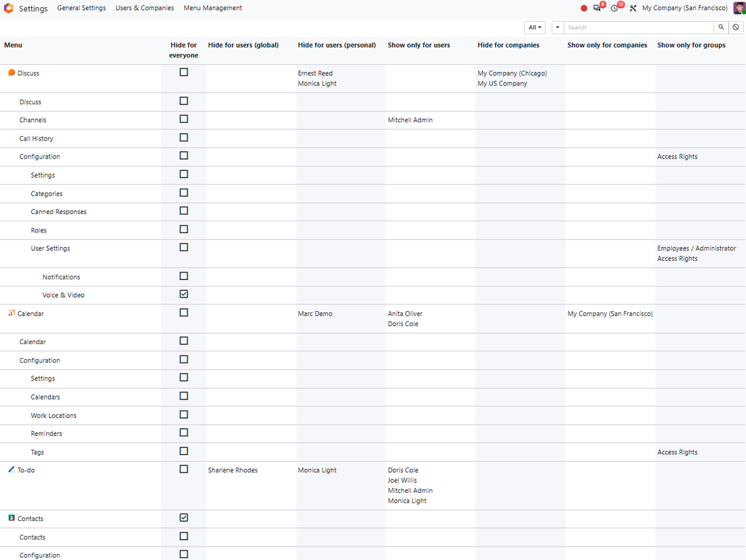746x560 pixels.
Task: Click Show only for groups column header
Action: click(x=691, y=45)
